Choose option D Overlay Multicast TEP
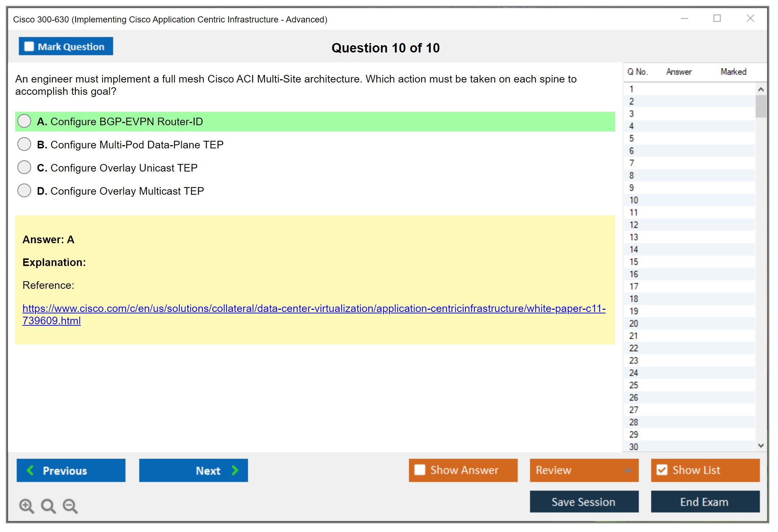The image size is (778, 532). pos(24,191)
